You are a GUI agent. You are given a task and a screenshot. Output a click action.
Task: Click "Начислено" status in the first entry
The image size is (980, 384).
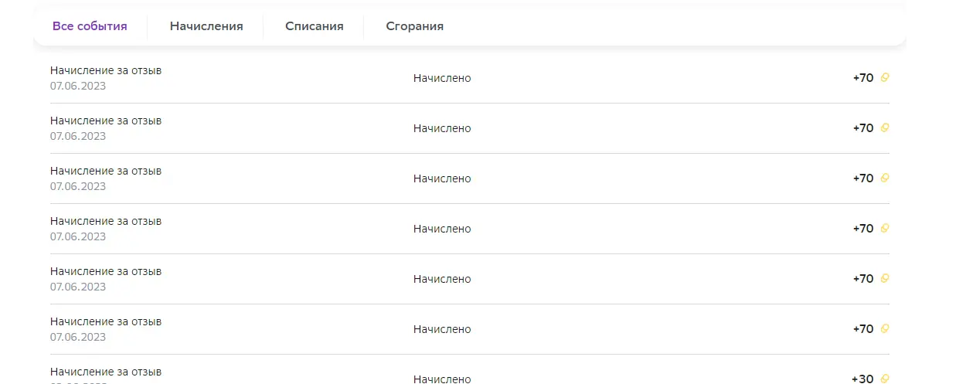442,78
